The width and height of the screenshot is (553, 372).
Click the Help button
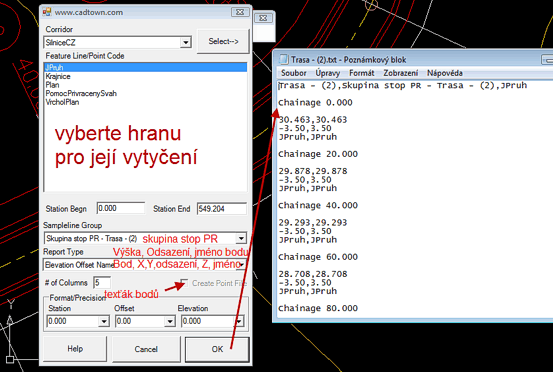[75, 349]
